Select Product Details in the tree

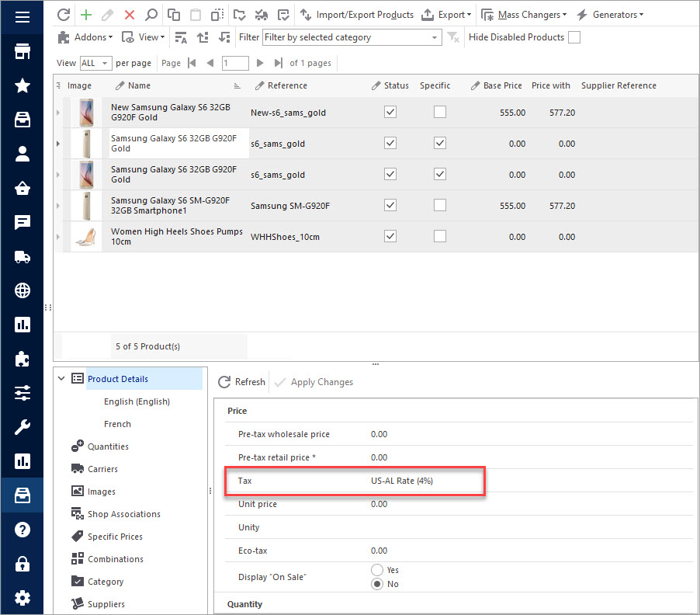click(x=118, y=379)
